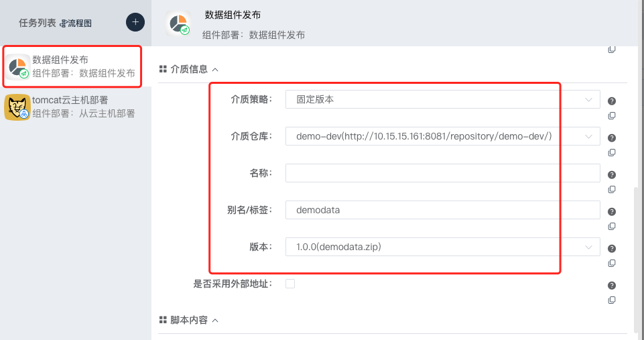Select the 数据组件发布 task in the list

click(72, 66)
